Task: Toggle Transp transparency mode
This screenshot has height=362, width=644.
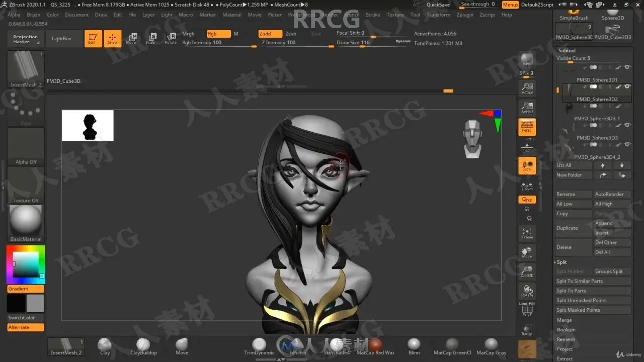Action: (x=527, y=330)
